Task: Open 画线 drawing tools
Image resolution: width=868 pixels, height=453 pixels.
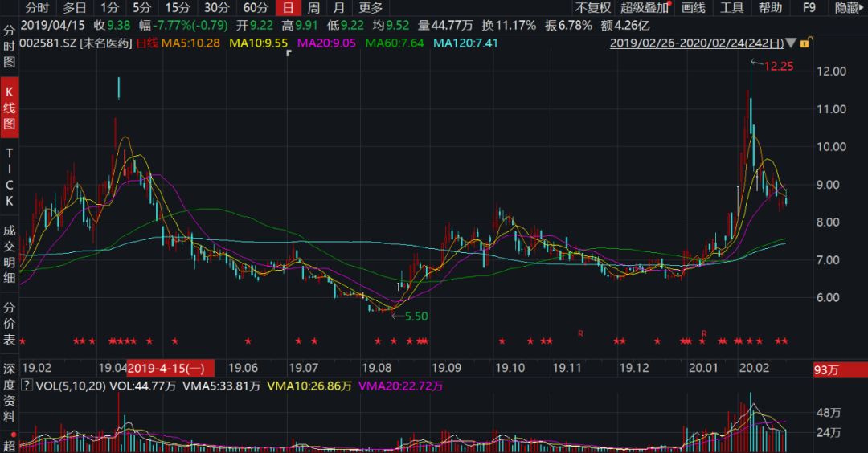Action: 693,8
